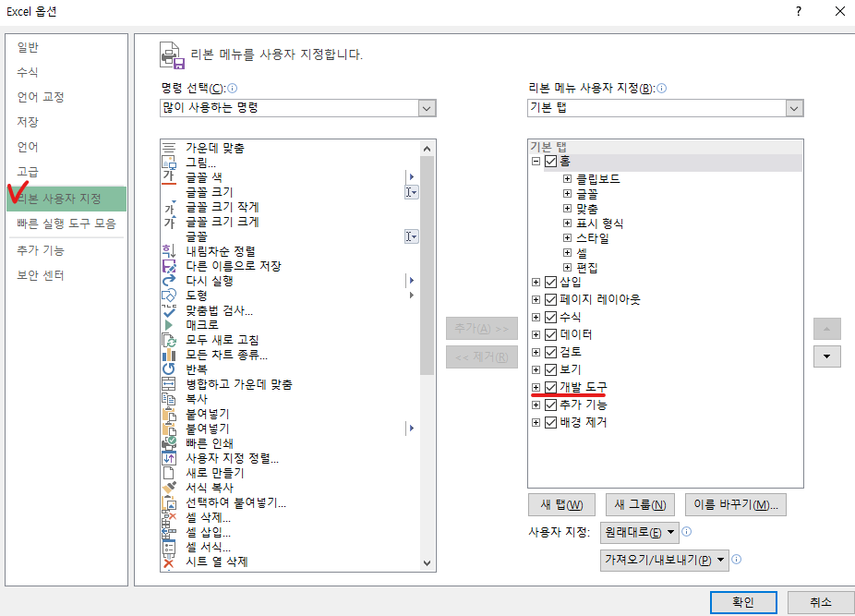Click the 셀 삭제 icon
855x616 pixels.
(169, 516)
